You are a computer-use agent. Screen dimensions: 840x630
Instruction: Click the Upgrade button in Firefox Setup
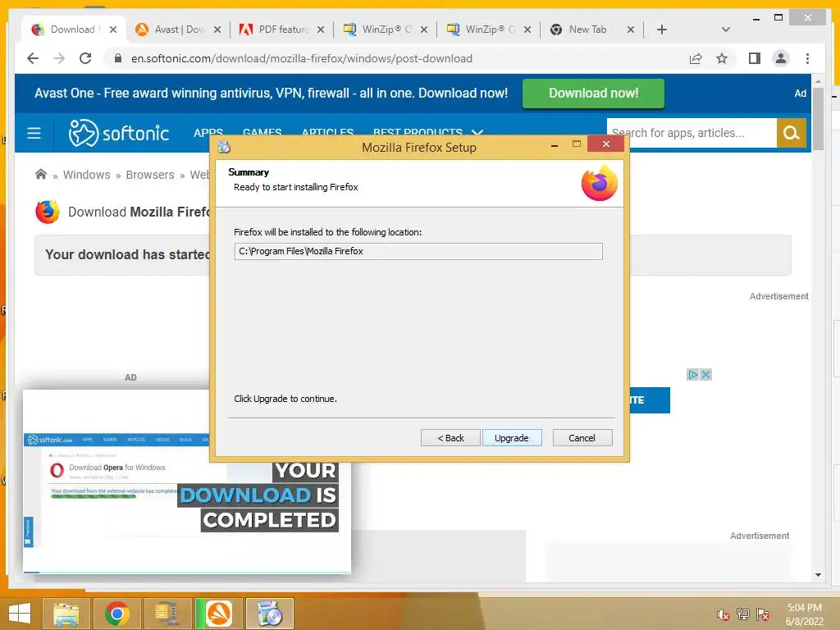[512, 438]
